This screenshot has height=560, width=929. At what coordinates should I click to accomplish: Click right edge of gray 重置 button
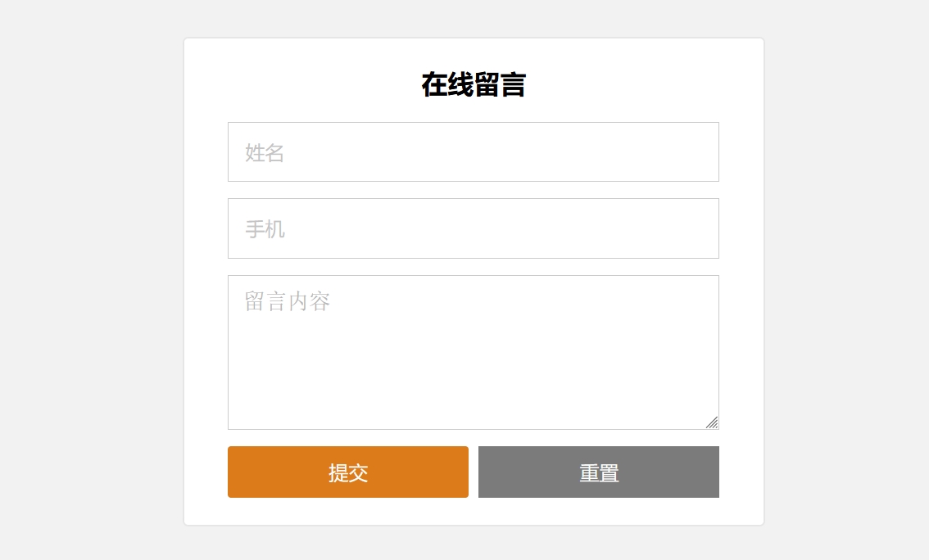click(x=711, y=472)
